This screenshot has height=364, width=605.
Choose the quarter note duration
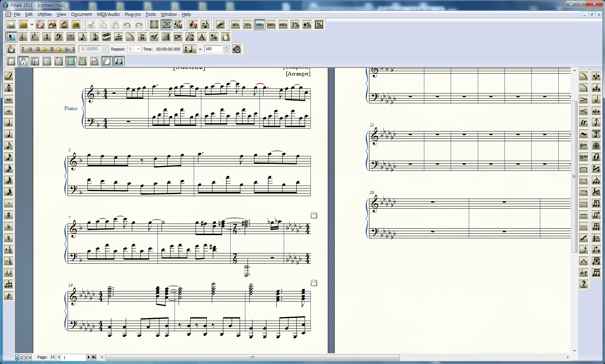click(9, 134)
